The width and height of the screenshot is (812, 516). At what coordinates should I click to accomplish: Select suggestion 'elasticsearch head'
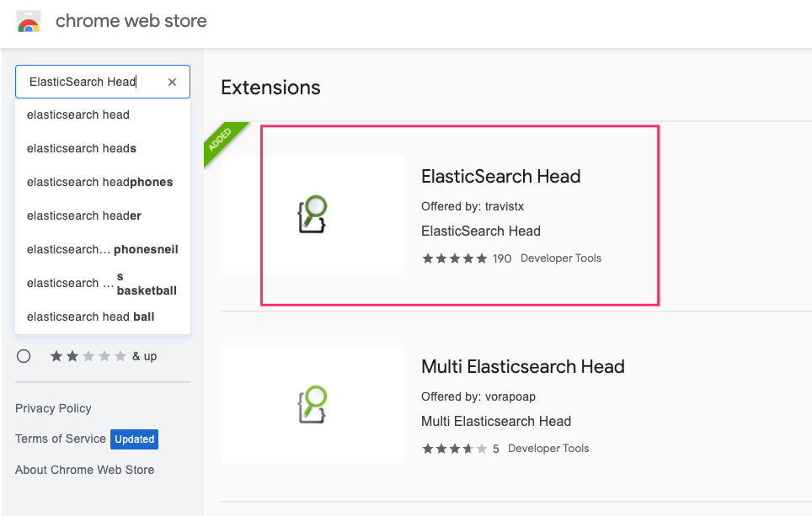point(103,114)
